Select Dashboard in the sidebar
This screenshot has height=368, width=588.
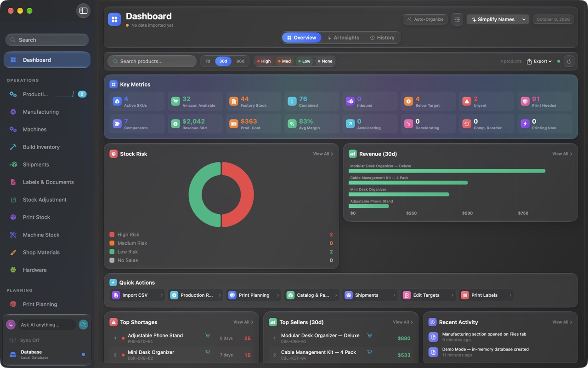pyautogui.click(x=47, y=60)
